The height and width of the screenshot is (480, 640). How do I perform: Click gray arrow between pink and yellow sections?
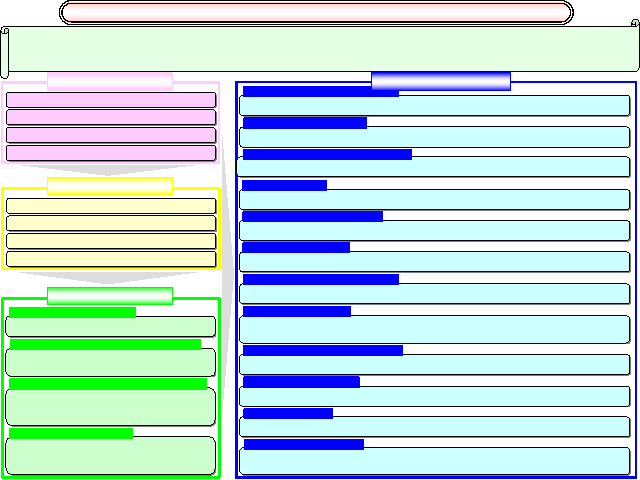[111, 169]
